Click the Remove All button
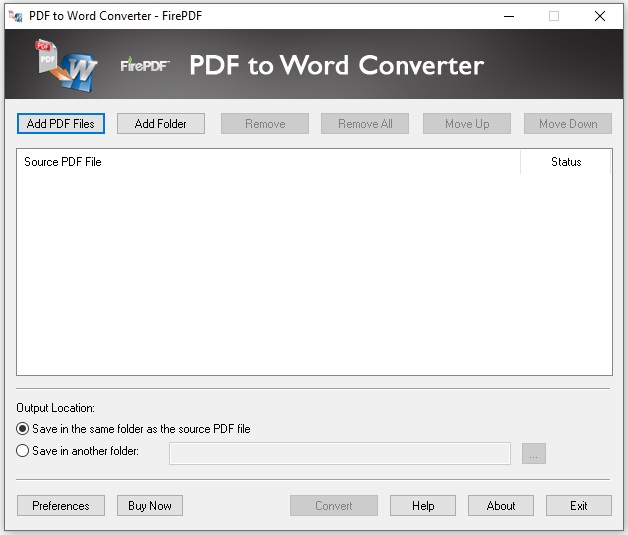 pos(365,124)
